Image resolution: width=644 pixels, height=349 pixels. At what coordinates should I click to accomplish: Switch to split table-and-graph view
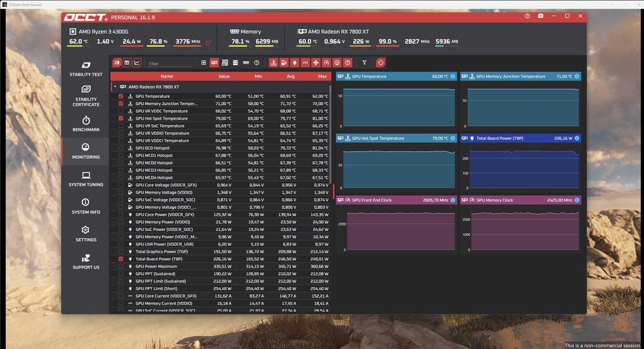coord(117,63)
